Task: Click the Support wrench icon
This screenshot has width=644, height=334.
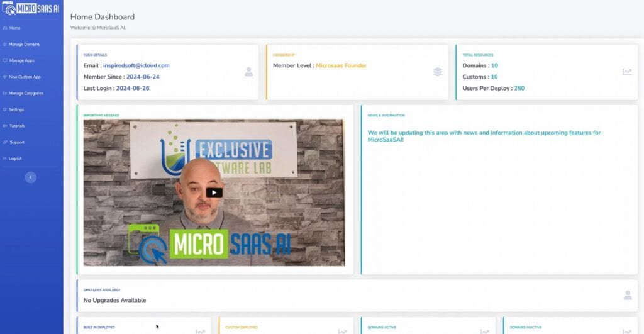Action: coord(5,142)
